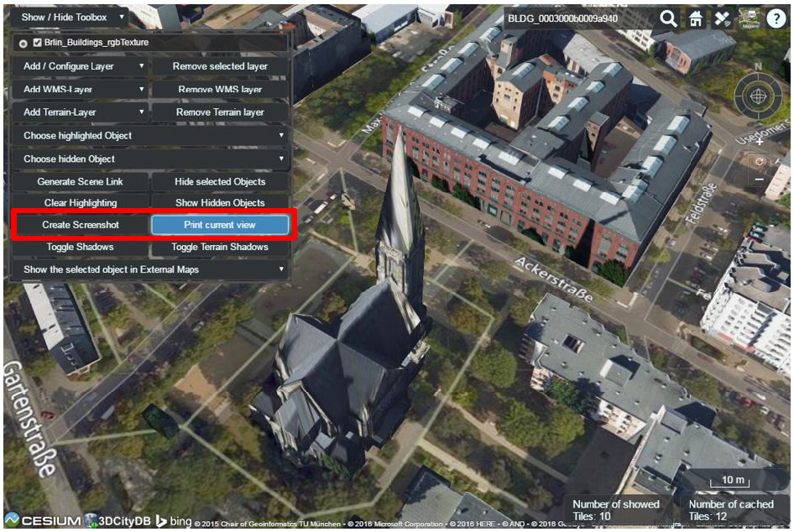Click Remove Terrain layer button
794x532 pixels.
pos(220,112)
